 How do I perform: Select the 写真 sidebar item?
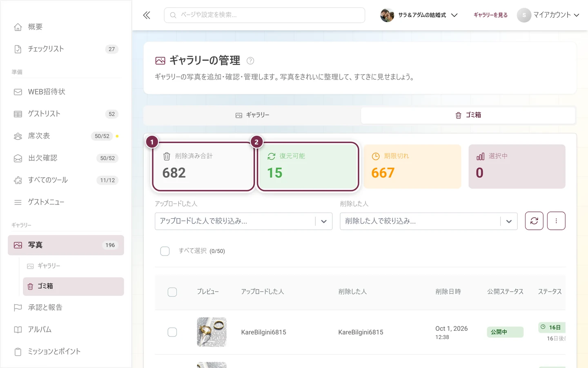66,245
